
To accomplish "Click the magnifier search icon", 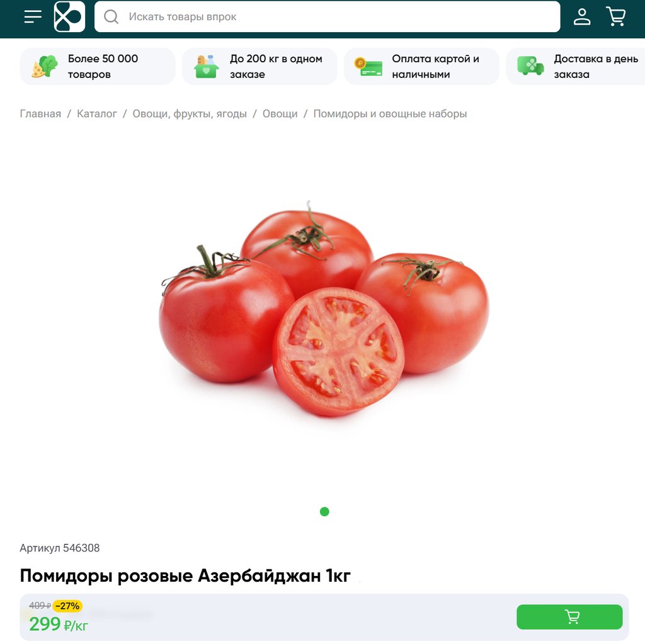I will [x=111, y=16].
